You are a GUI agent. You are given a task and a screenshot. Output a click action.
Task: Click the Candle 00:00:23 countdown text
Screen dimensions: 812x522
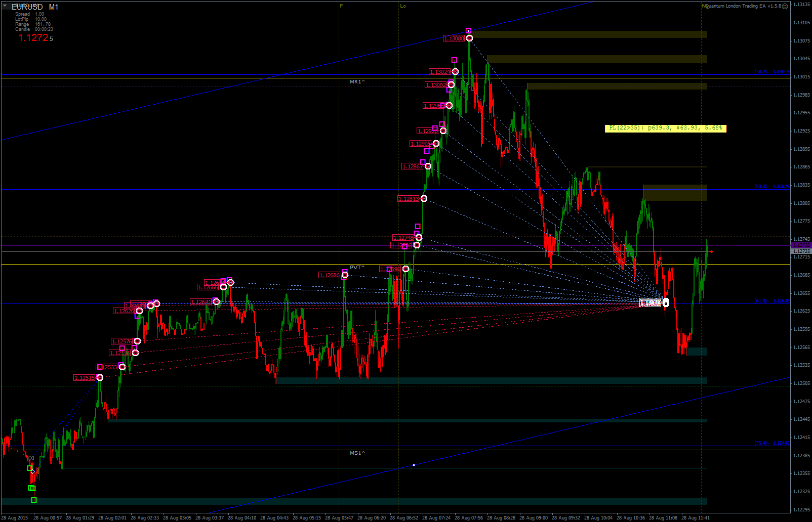(34, 29)
